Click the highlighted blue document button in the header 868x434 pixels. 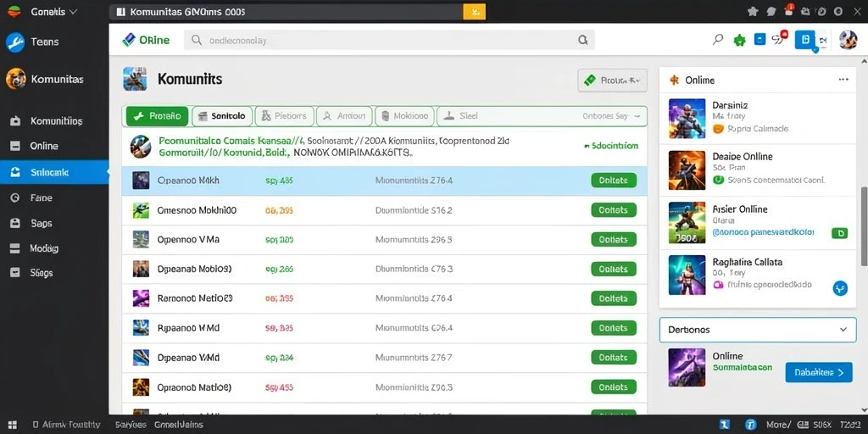(x=806, y=40)
